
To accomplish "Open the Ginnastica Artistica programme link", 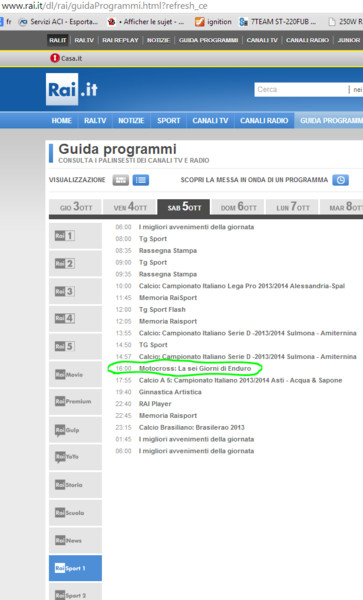I will tap(170, 392).
